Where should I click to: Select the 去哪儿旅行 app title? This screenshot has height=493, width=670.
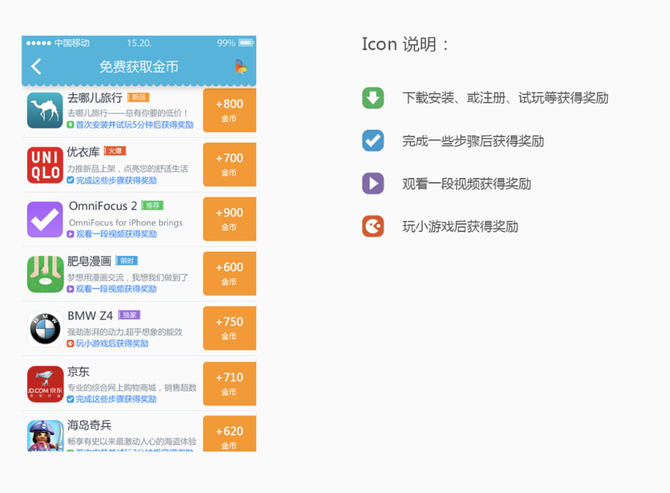95,98
